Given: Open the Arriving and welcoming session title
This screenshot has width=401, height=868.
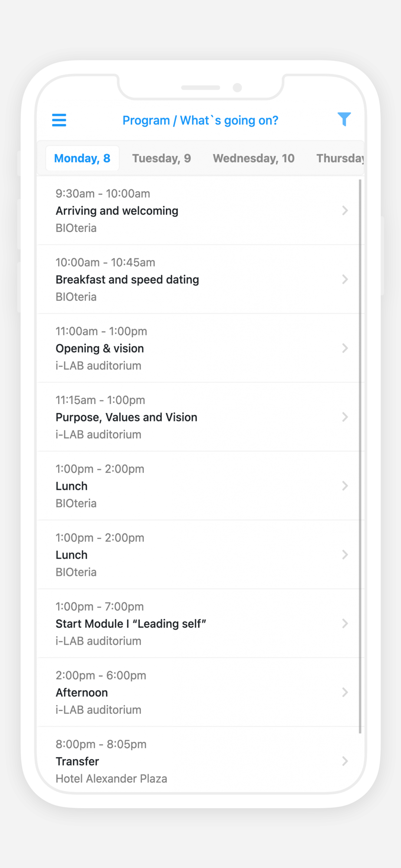Looking at the screenshot, I should coord(117,211).
